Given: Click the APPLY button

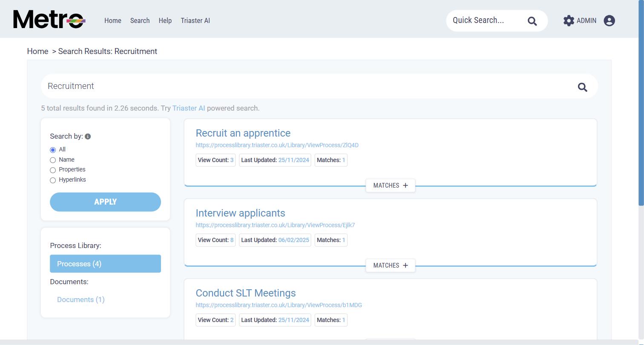Looking at the screenshot, I should [105, 202].
